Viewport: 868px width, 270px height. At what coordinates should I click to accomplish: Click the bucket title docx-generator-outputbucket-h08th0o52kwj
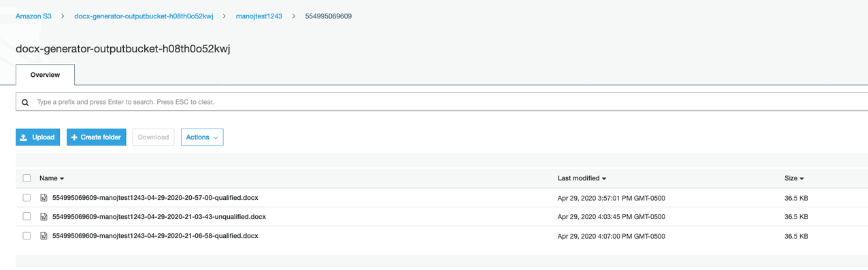[x=123, y=49]
